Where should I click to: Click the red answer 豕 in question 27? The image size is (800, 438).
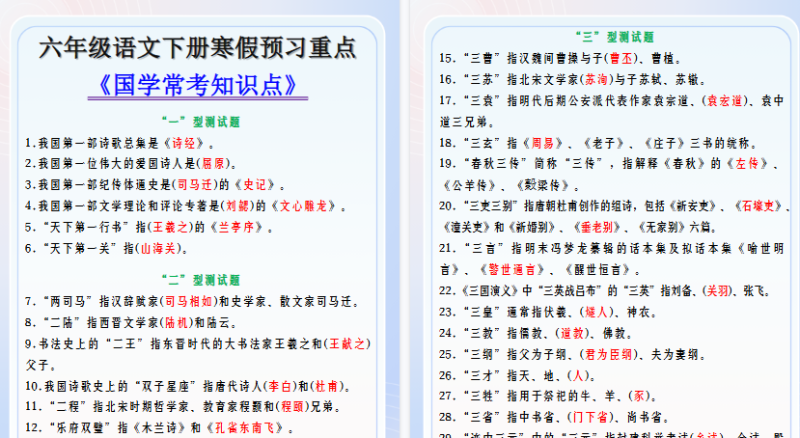point(639,396)
